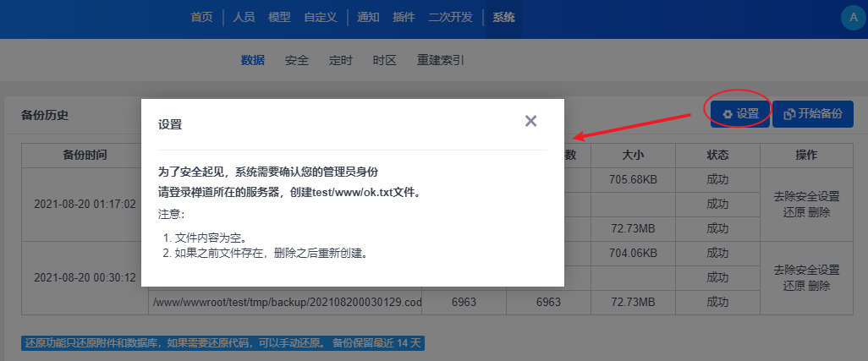Click the 开始备份 button

coord(813,114)
